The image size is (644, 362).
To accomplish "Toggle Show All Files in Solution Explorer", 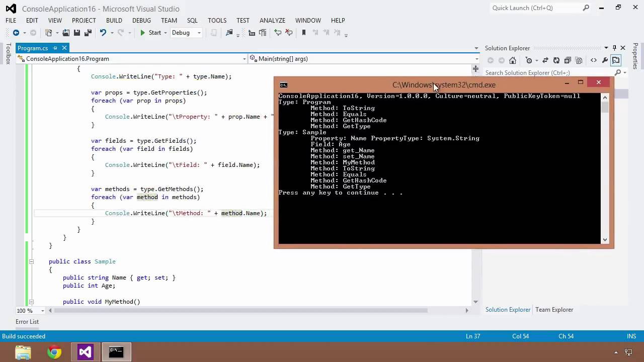I will tap(579, 60).
